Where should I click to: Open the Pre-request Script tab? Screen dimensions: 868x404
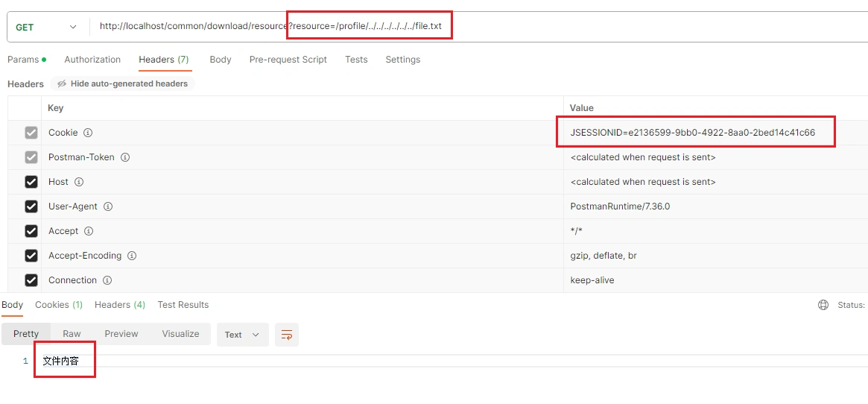coord(288,60)
